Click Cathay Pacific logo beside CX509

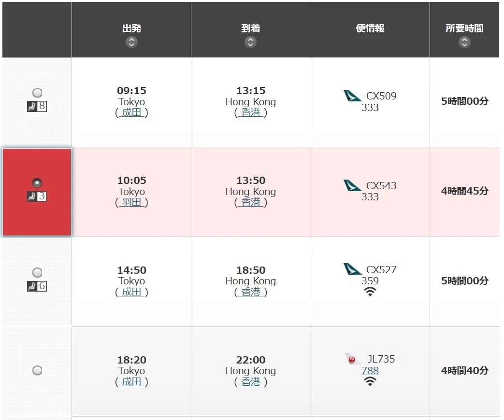(353, 96)
